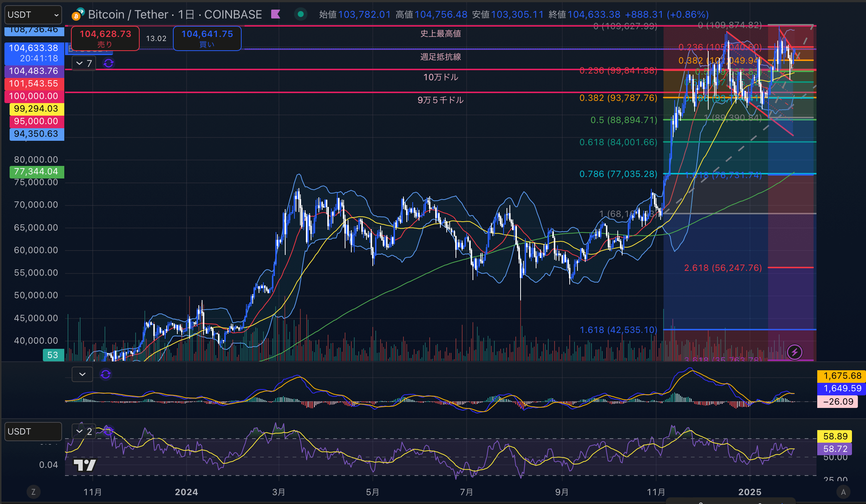
Task: Select the 9万5千ドル text label
Action: tap(441, 100)
